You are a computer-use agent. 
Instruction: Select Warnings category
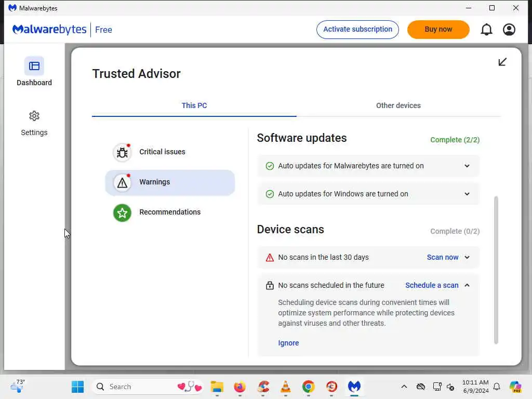pos(170,182)
